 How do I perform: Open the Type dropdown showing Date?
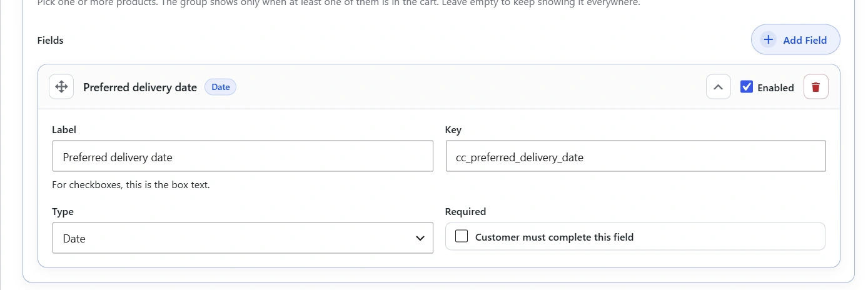tap(243, 238)
